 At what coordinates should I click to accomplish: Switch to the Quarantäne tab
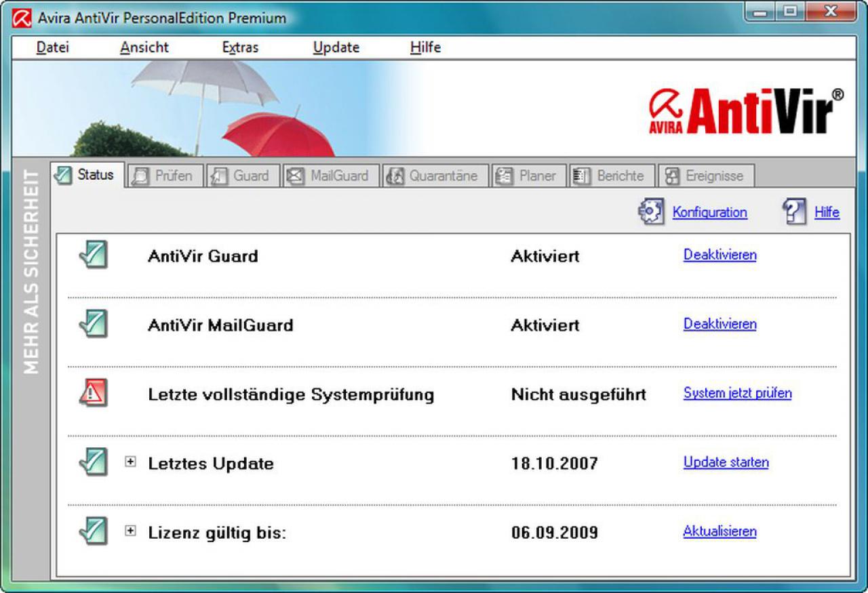pos(435,176)
